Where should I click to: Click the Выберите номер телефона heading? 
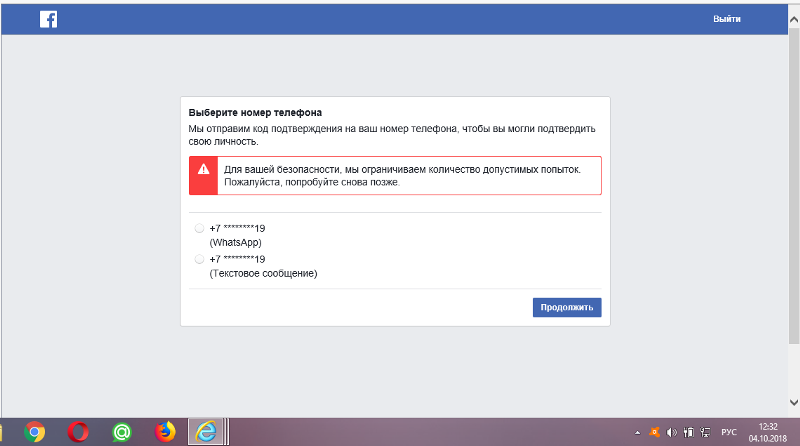pos(255,113)
